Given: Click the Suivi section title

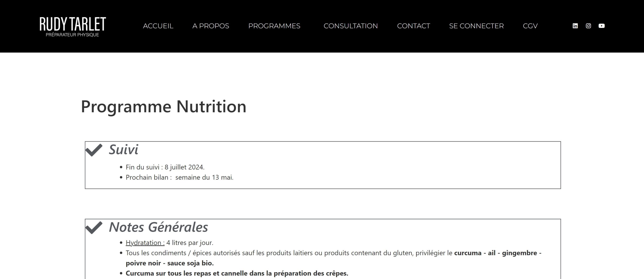Looking at the screenshot, I should (123, 149).
